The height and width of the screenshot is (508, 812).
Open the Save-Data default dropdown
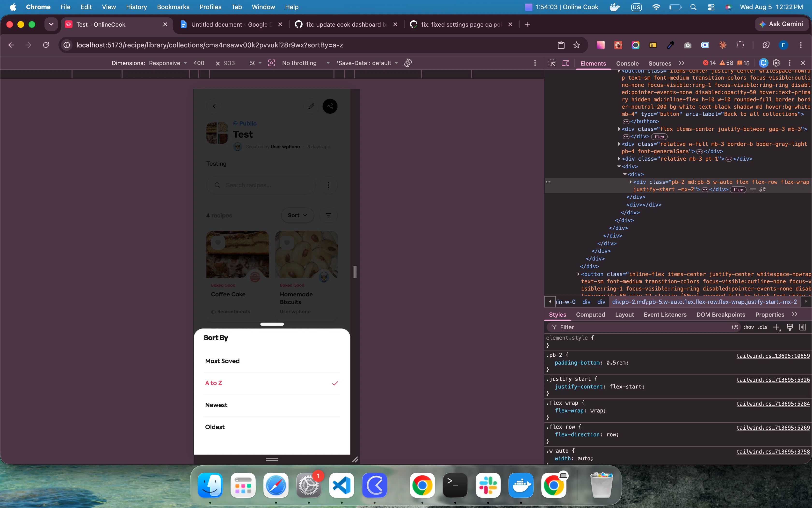pos(367,63)
